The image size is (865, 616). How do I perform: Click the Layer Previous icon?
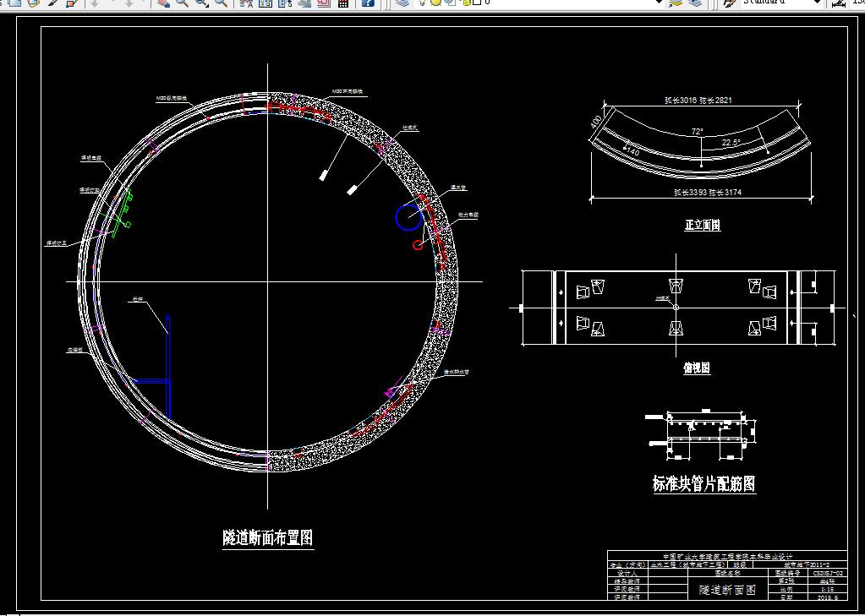[696, 3]
